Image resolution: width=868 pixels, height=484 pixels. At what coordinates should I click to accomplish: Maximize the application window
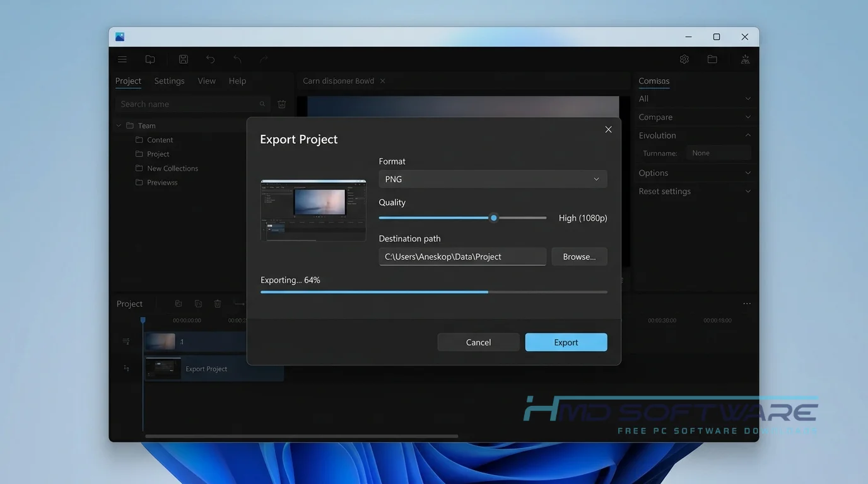717,37
